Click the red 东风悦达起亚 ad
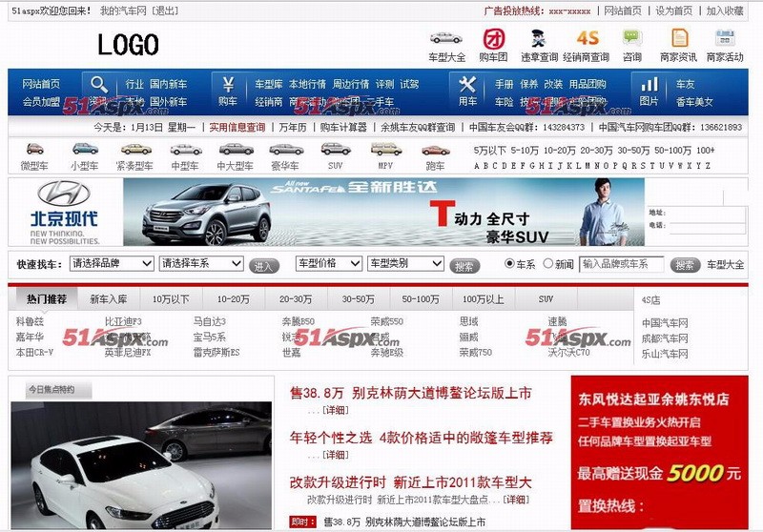The height and width of the screenshot is (532, 763). pos(659,452)
